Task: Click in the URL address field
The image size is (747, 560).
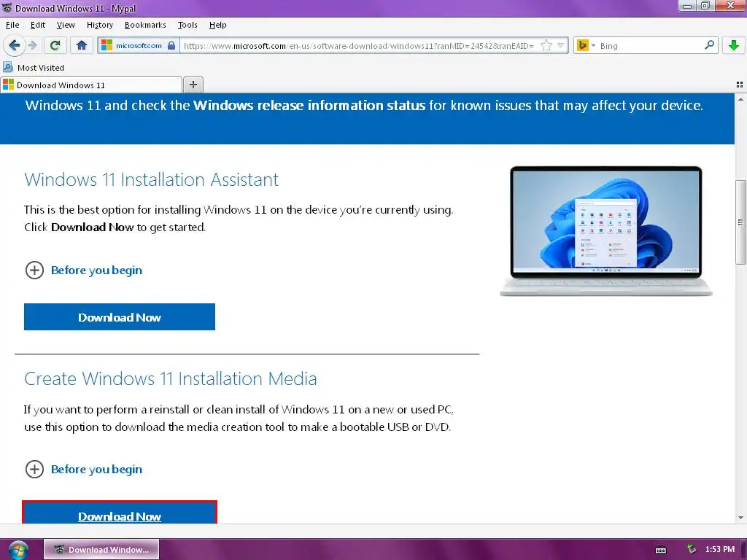Action: [360, 46]
